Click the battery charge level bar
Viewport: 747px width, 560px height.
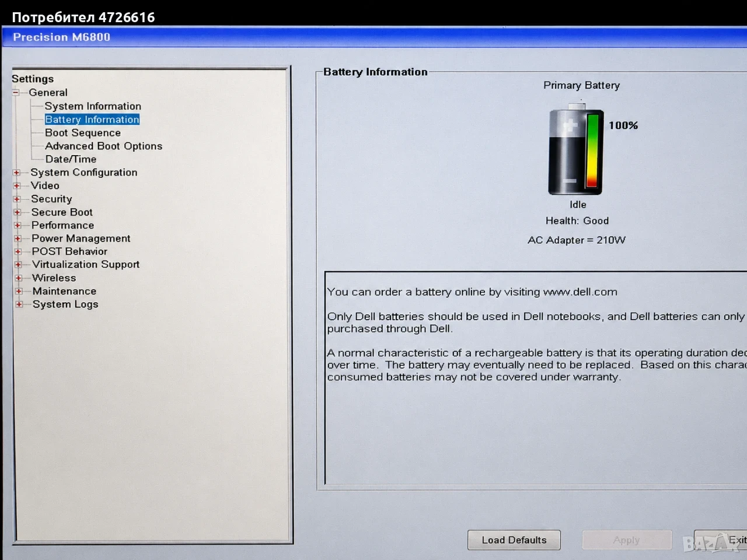click(593, 150)
